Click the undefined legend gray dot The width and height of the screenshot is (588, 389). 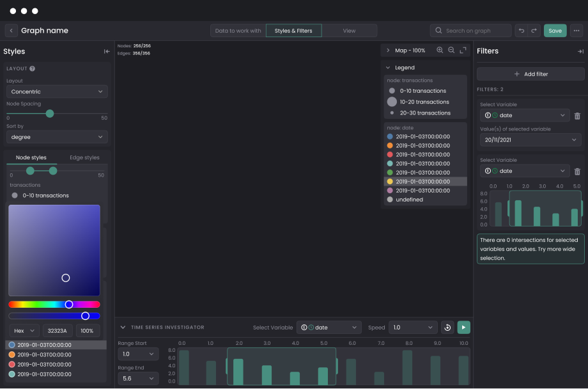[390, 200]
